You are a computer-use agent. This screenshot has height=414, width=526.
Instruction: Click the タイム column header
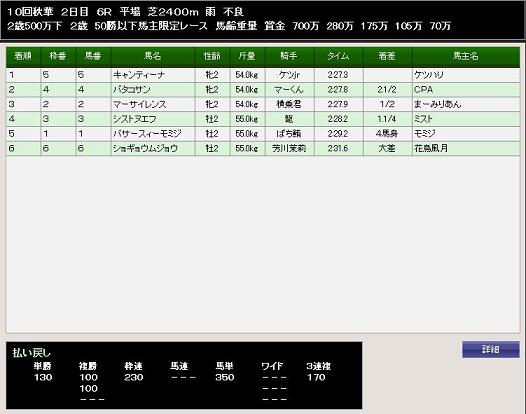tap(338, 56)
